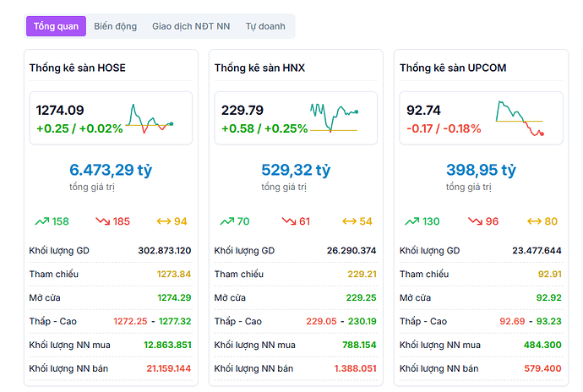Click the HOSE yellow unchanged arrows icon
This screenshot has width=583, height=392.
(x=164, y=221)
